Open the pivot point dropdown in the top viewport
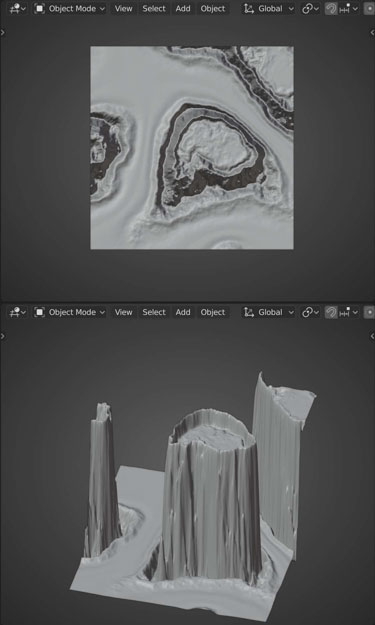The height and width of the screenshot is (625, 375). 310,8
